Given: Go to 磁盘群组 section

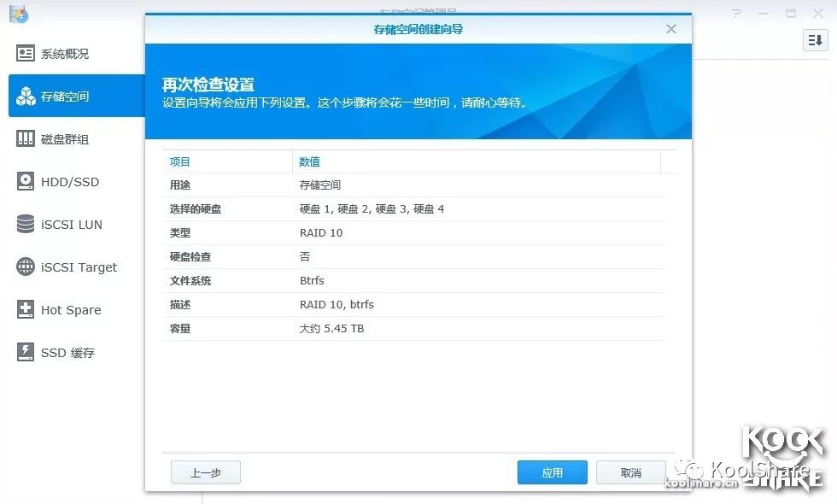Looking at the screenshot, I should (76, 138).
